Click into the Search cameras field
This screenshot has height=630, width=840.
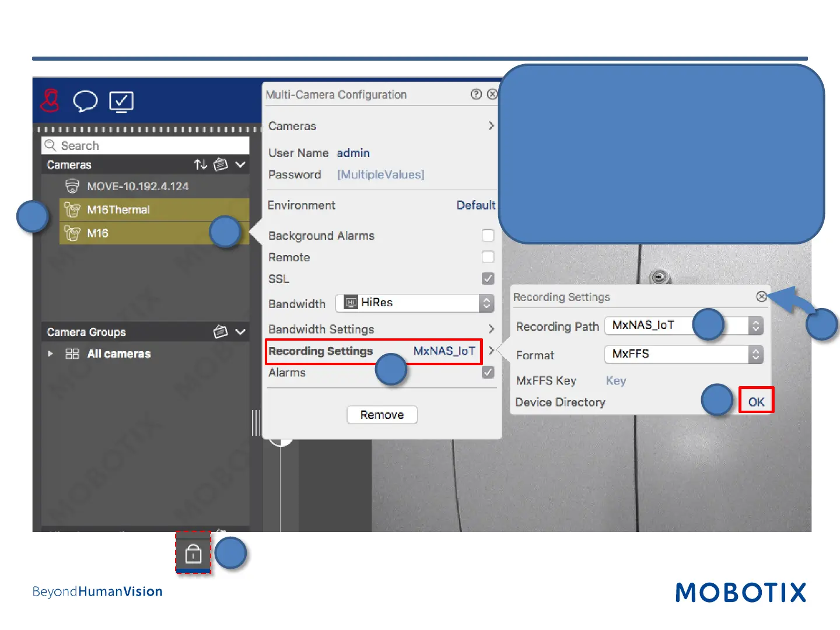tap(146, 145)
